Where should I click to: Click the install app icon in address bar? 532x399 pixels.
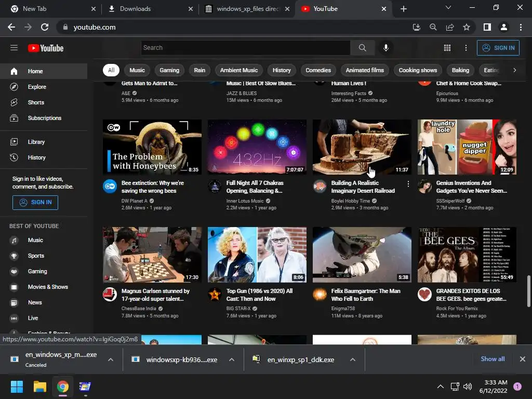click(x=416, y=27)
